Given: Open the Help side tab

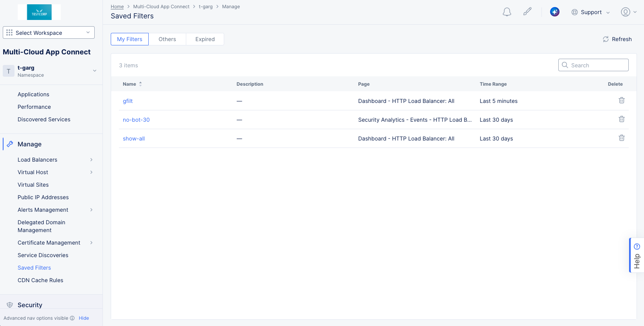Looking at the screenshot, I should tap(637, 255).
